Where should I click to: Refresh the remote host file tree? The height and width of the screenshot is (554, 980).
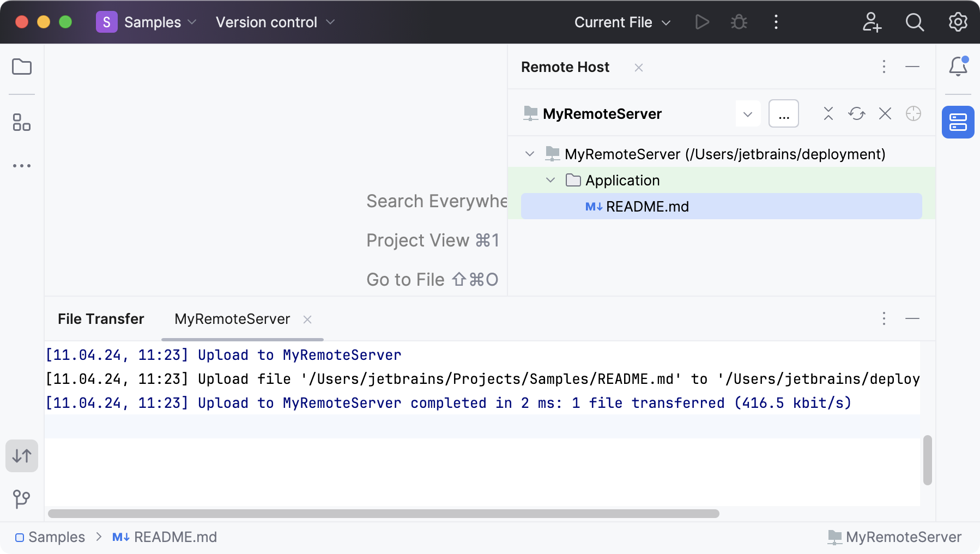[857, 113]
